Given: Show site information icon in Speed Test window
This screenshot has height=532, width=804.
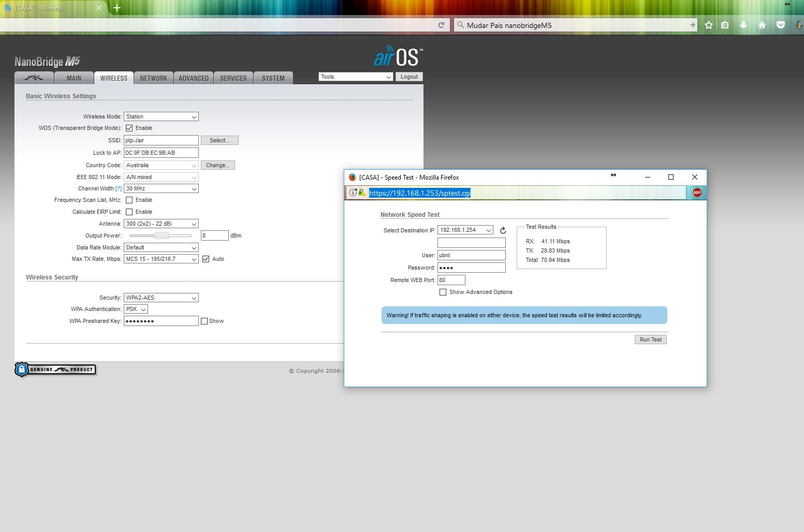Looking at the screenshot, I should pyautogui.click(x=353, y=193).
